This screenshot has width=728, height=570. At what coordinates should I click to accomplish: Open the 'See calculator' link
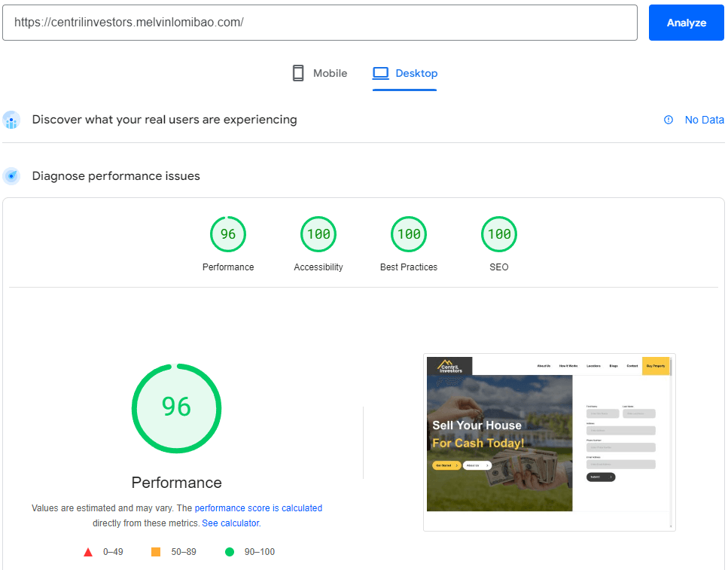(230, 523)
